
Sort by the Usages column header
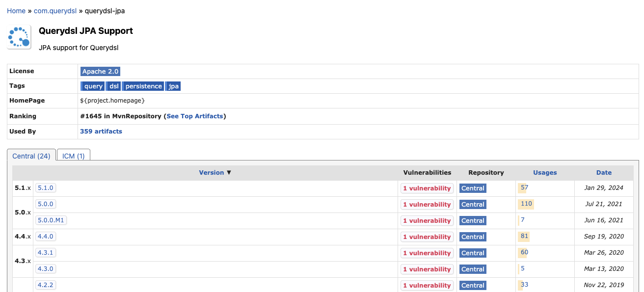[x=545, y=173]
